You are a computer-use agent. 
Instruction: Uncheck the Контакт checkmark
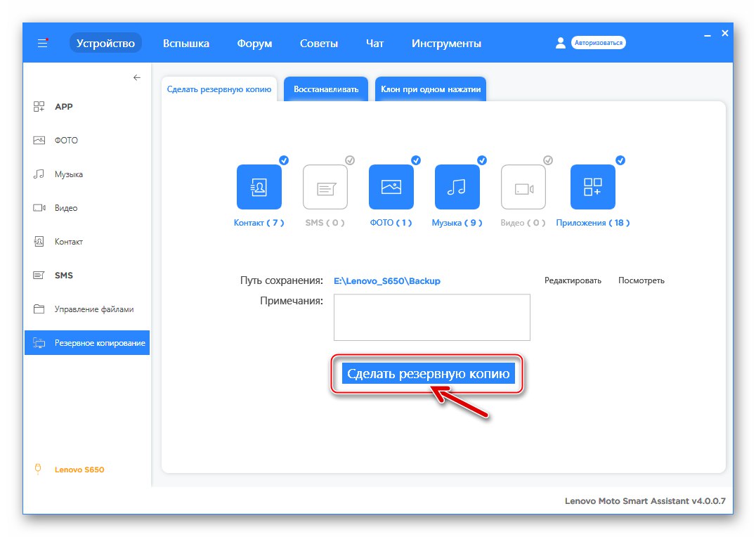[x=284, y=160]
